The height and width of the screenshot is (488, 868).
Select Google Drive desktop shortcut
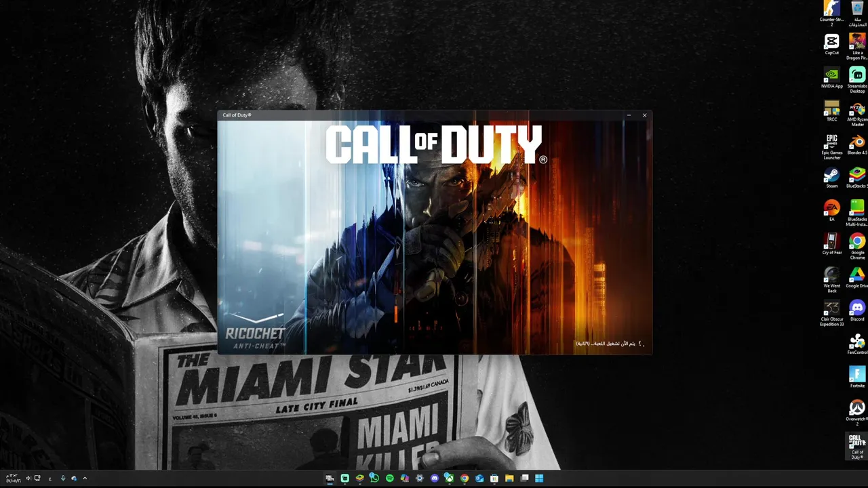pyautogui.click(x=857, y=277)
